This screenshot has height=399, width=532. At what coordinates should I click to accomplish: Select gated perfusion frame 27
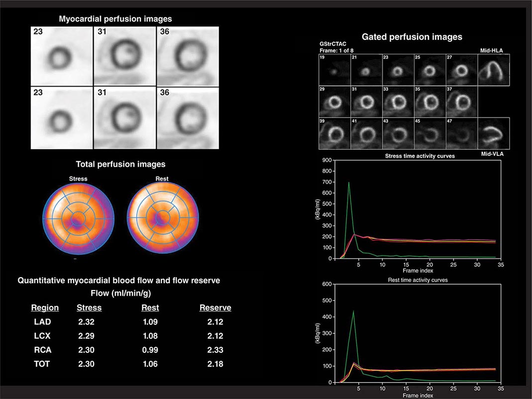(x=462, y=69)
